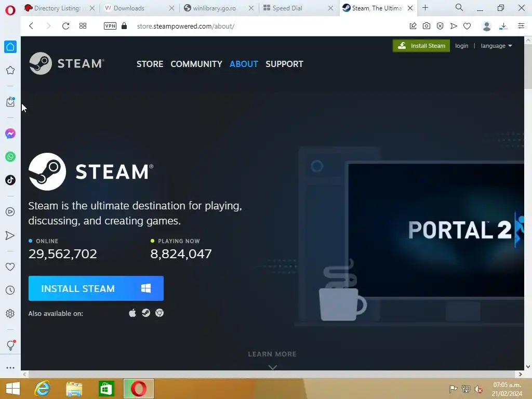Image resolution: width=532 pixels, height=399 pixels.
Task: Open the sidebar heart Pinboards icon
Action: [x=10, y=267]
